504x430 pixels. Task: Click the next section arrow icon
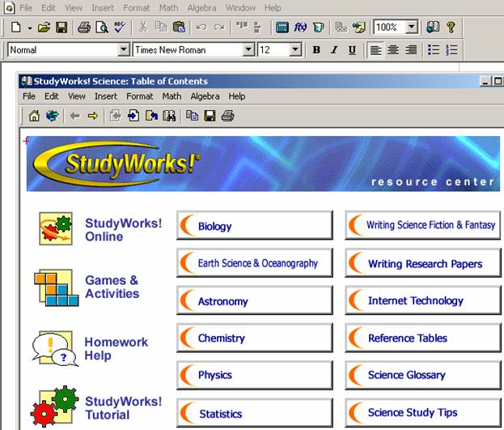click(133, 116)
